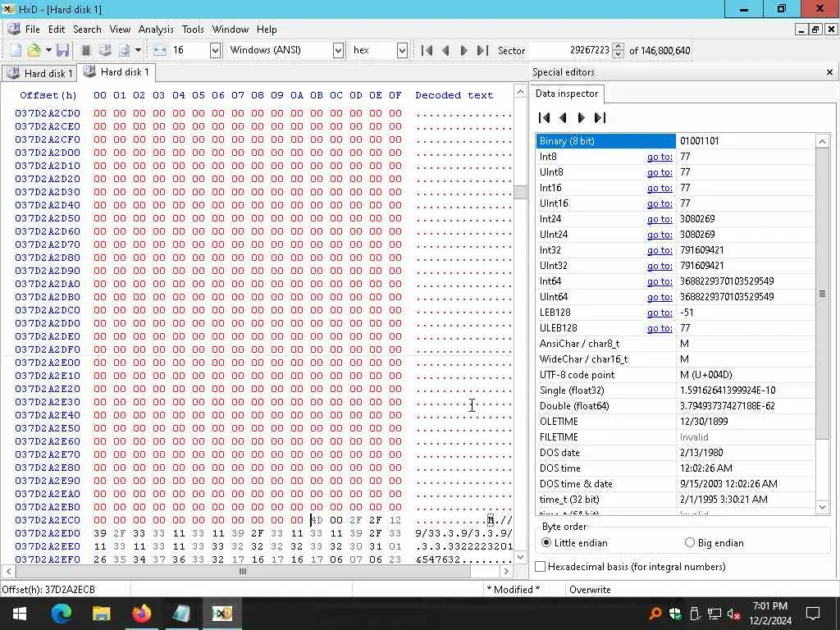Open the File menu
Viewport: 840px width, 630px height.
32,30
